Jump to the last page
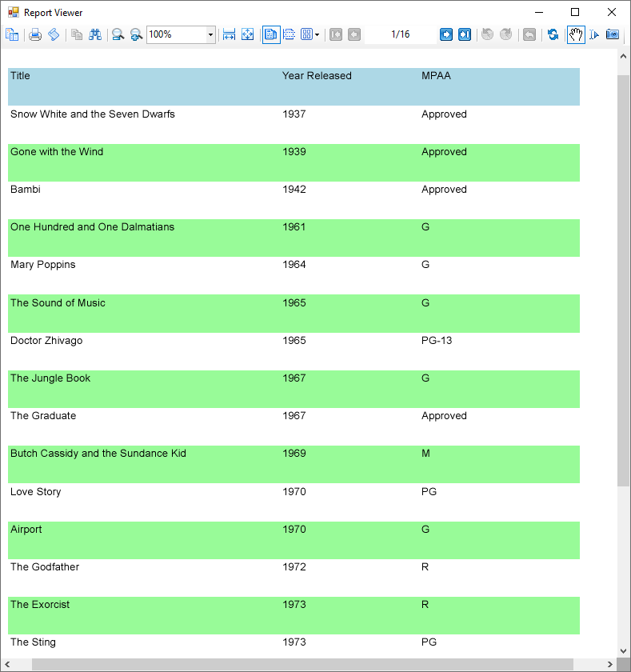Screen dimensions: 631x672 point(465,34)
